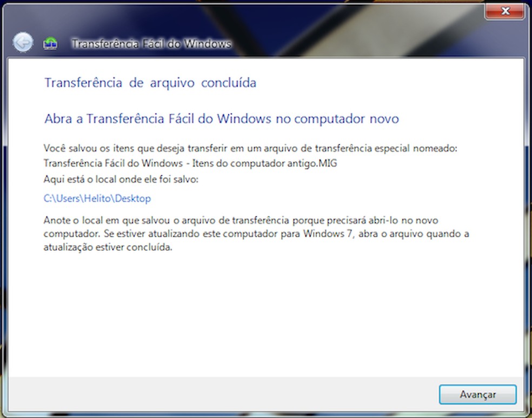Image resolution: width=532 pixels, height=418 pixels.
Task: Select the heading 'Transferência de arquivo concluída'
Action: [150, 82]
